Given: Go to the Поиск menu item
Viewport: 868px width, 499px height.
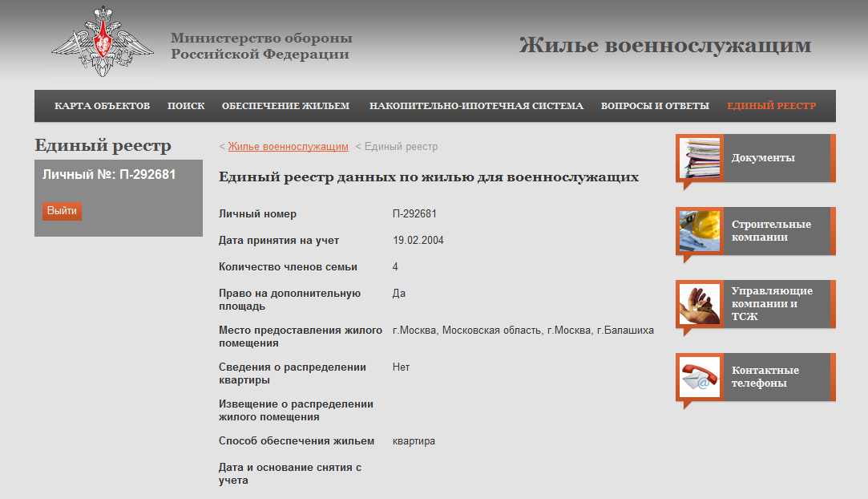Looking at the screenshot, I should pos(186,106).
